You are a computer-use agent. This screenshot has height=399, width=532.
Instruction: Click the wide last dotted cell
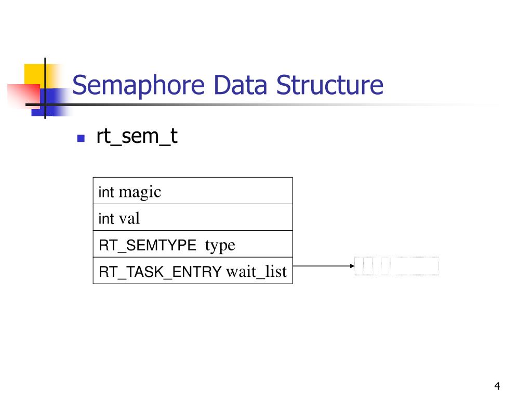pos(414,266)
